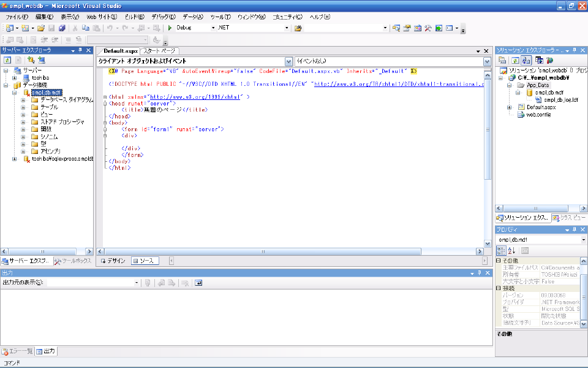Screen dimensions: 588x368
Task: Collapse the smpl_db.mdf connection node
Action: pyautogui.click(x=14, y=93)
